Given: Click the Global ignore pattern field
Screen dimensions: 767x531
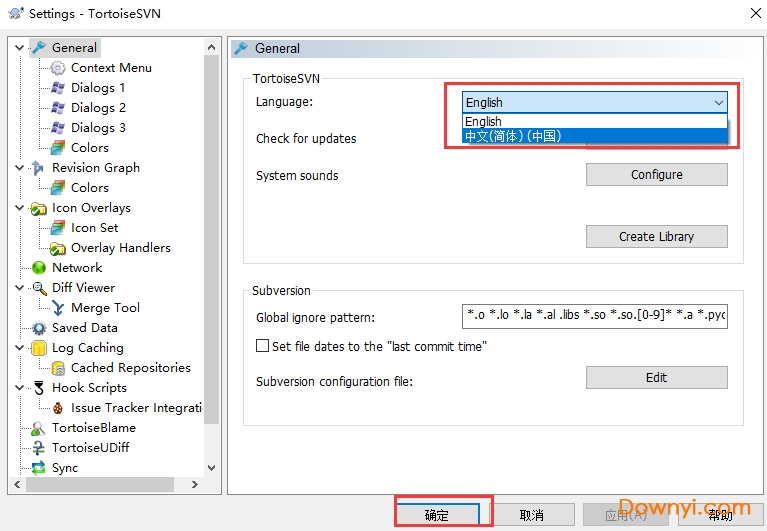Looking at the screenshot, I should coord(595,317).
